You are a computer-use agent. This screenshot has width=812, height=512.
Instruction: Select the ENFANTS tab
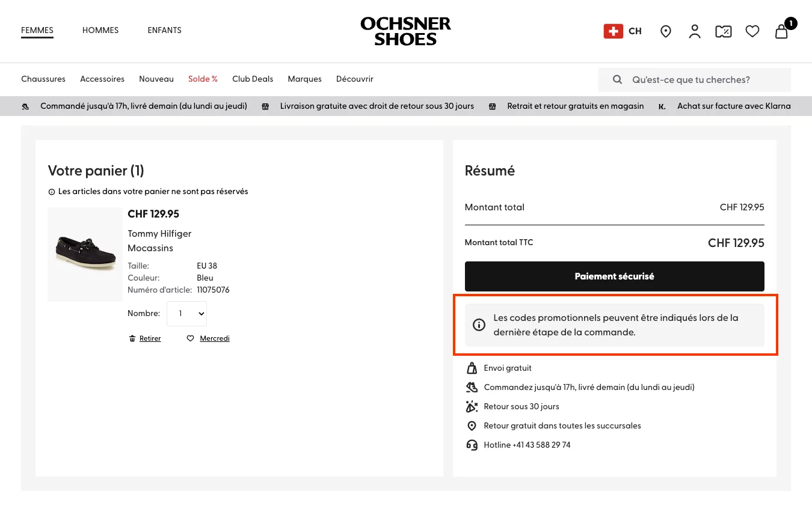[x=165, y=30]
